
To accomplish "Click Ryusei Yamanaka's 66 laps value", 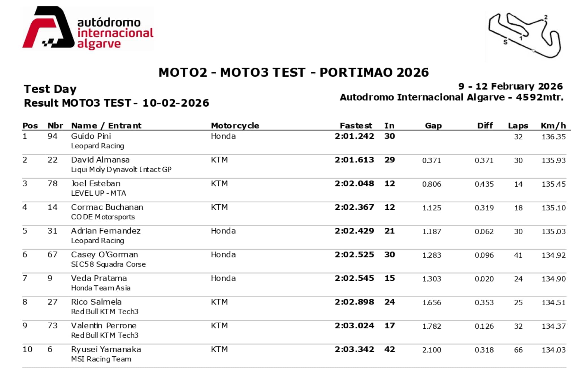I will coord(518,350).
